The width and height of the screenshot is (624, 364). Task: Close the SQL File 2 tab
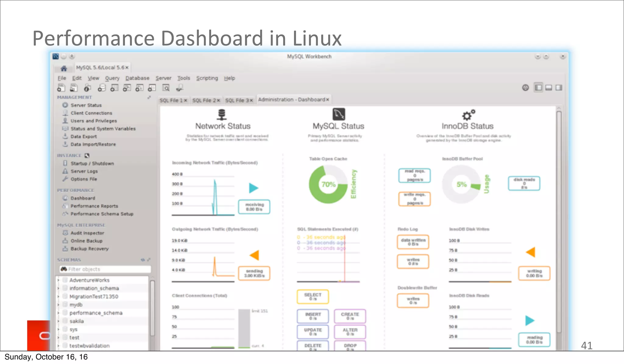point(218,101)
